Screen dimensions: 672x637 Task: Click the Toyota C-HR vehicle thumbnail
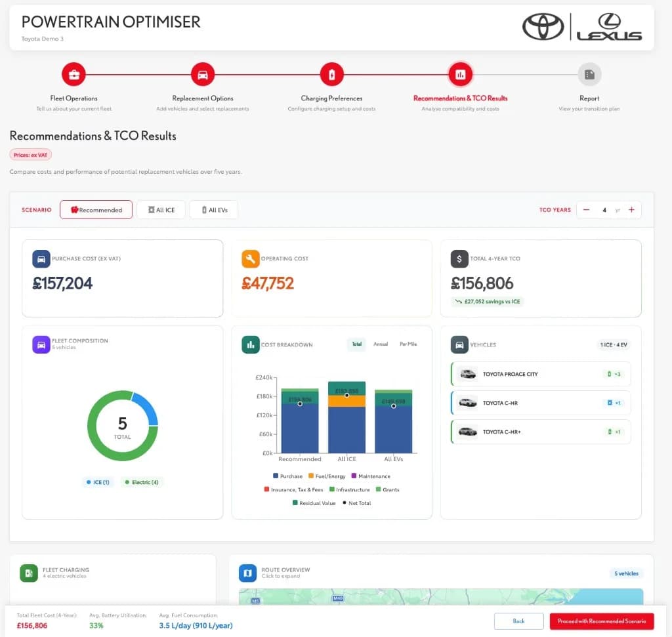[x=467, y=403]
